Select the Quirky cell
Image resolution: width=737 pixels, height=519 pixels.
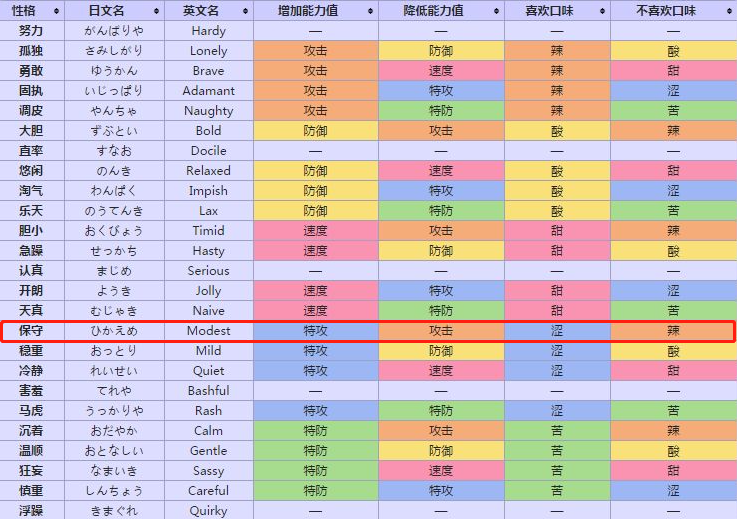pyautogui.click(x=209, y=511)
